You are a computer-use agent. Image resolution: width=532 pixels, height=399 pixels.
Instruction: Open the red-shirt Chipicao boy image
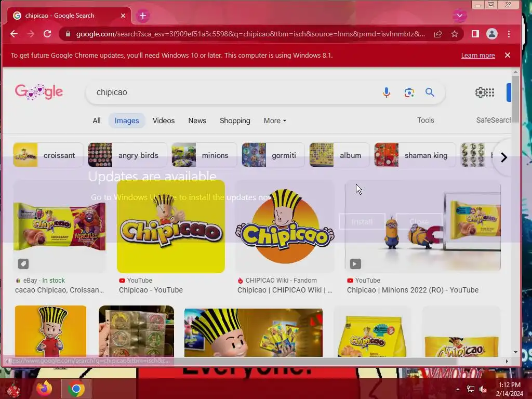click(50, 331)
